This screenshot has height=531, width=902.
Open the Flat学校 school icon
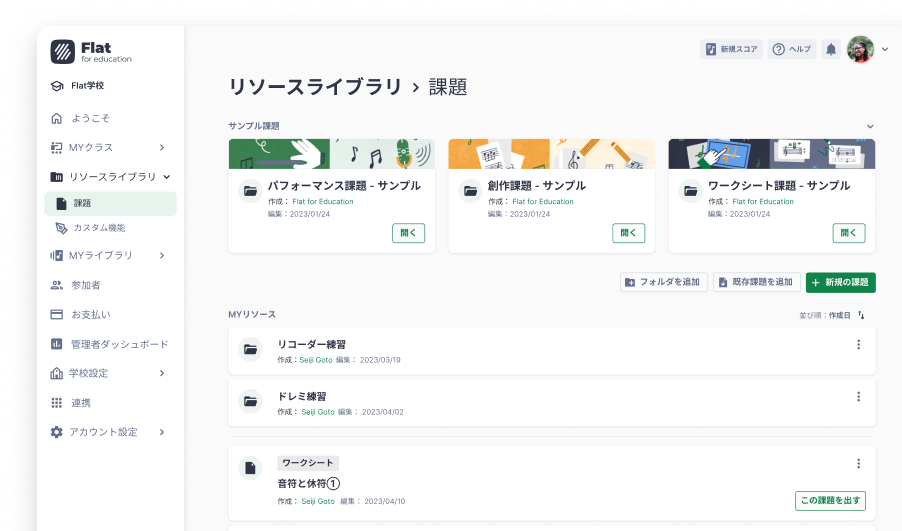pyautogui.click(x=57, y=86)
